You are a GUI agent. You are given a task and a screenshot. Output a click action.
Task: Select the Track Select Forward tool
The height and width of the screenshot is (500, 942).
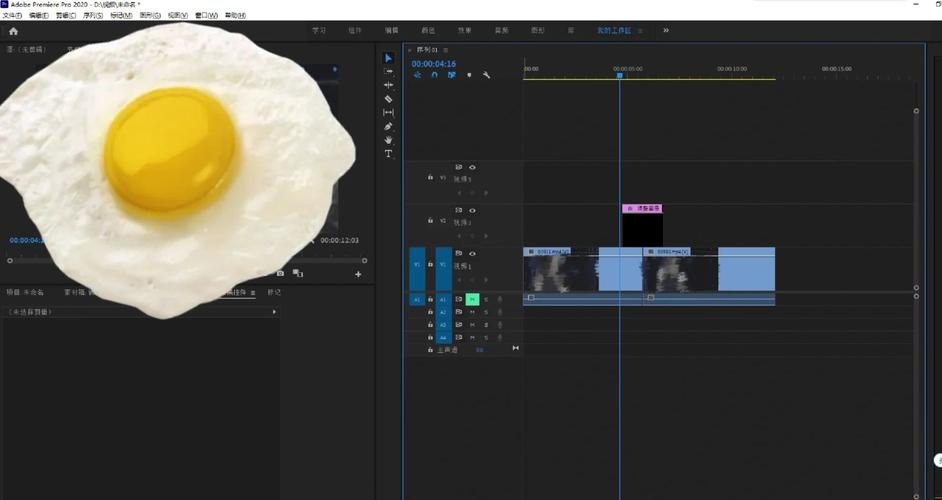click(388, 72)
